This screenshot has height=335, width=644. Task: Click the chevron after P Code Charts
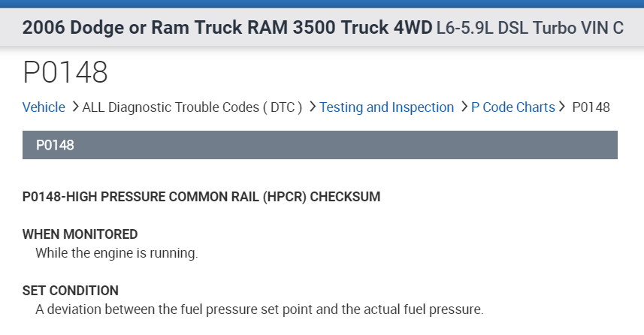(561, 107)
